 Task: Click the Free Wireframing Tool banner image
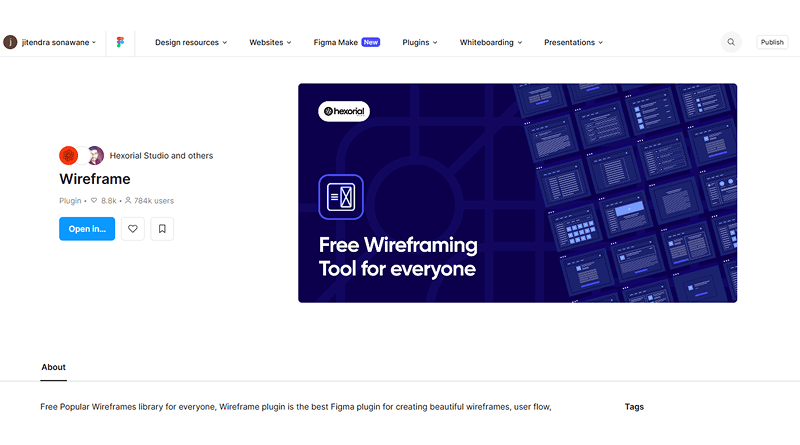pos(517,193)
